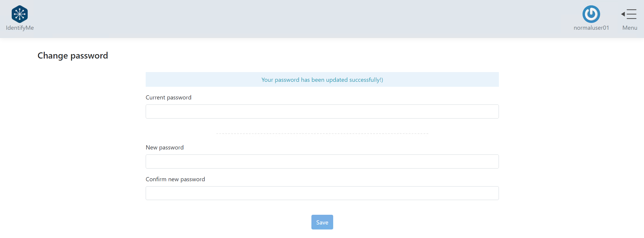Click the Change password page heading

(73, 56)
